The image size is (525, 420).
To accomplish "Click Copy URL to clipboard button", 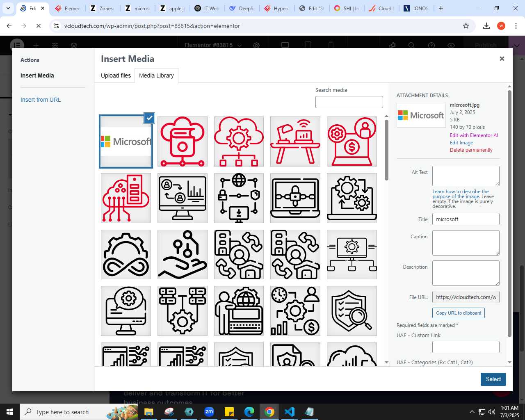I will pyautogui.click(x=459, y=313).
